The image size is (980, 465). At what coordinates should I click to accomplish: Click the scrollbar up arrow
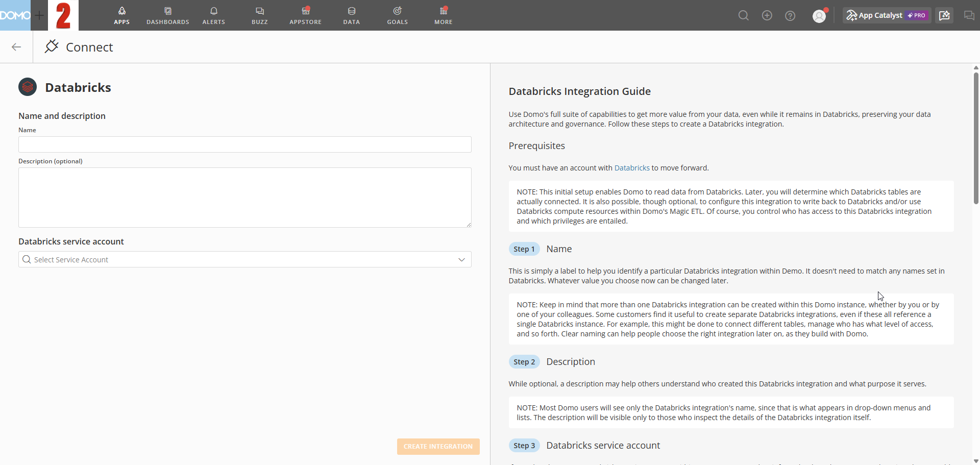976,67
